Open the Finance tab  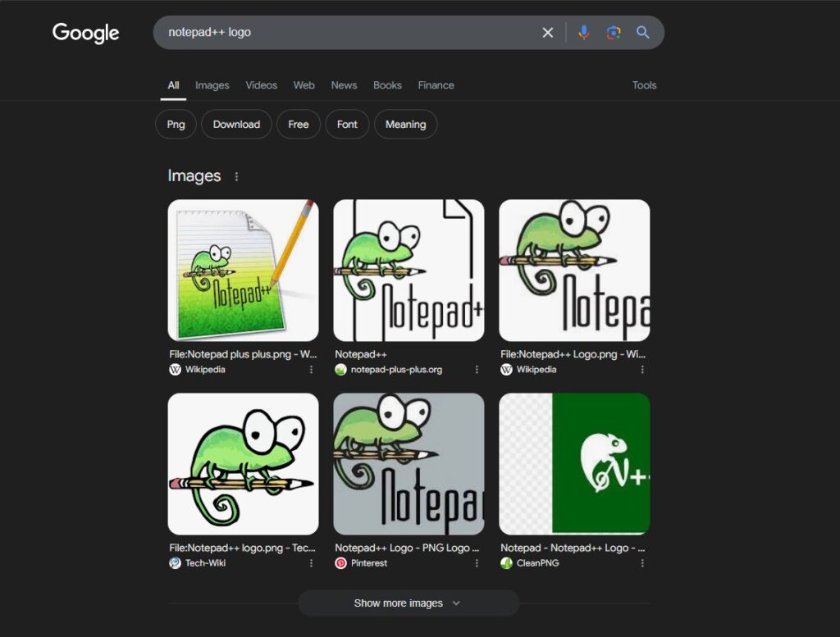[x=436, y=85]
